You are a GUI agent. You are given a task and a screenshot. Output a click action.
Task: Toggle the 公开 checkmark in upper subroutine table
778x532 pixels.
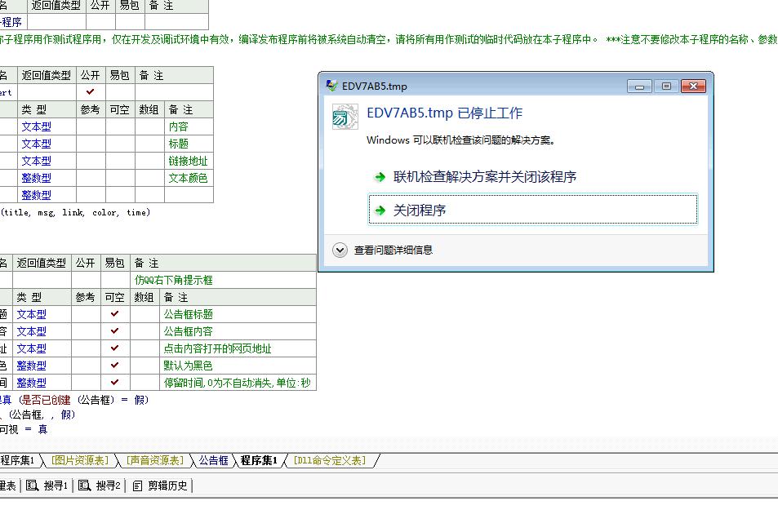(90, 92)
